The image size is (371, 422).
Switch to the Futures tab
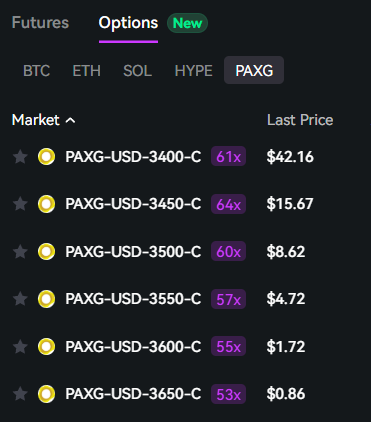[x=40, y=23]
